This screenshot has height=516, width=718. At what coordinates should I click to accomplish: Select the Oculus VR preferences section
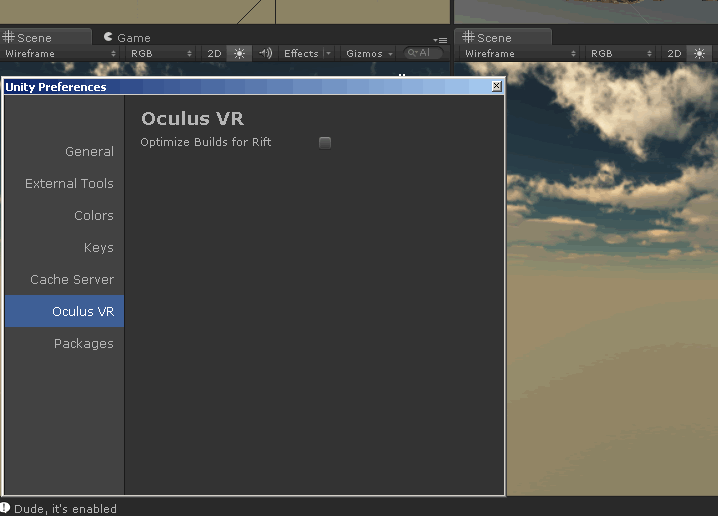[65, 311]
